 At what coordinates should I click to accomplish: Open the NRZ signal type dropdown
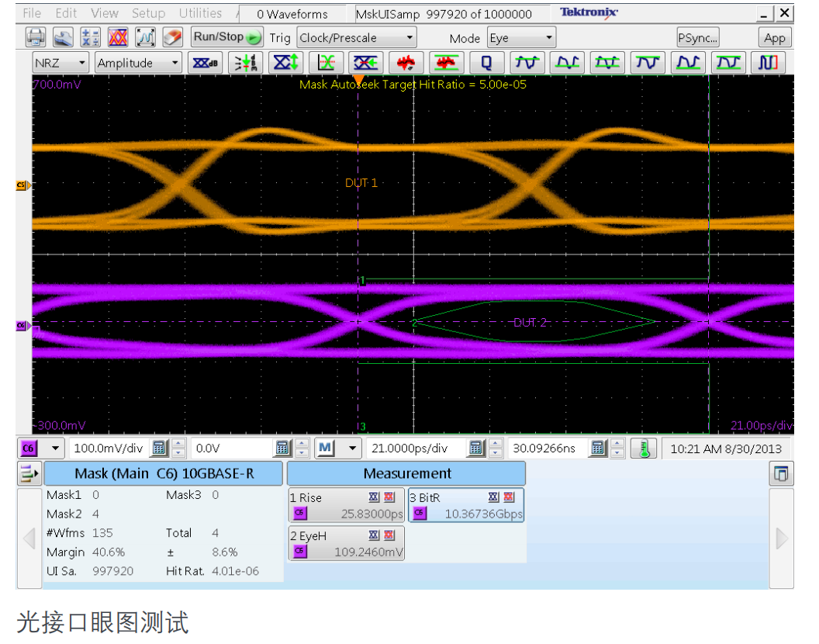pos(60,63)
